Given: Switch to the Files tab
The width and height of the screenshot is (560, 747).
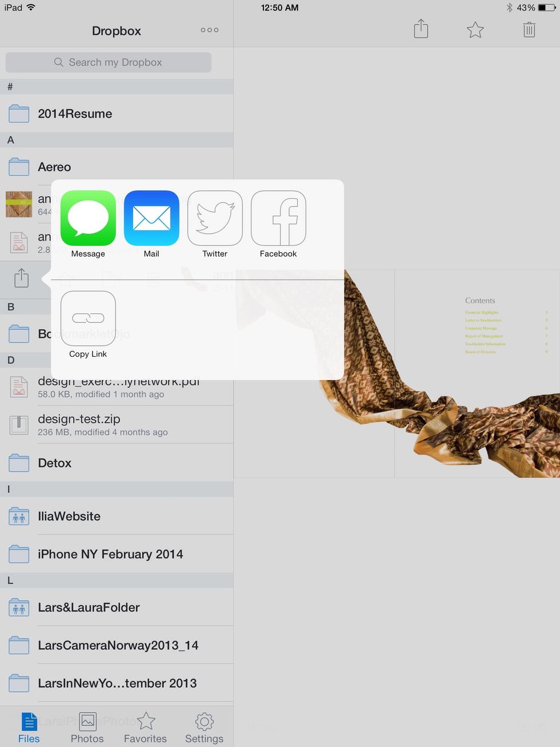Looking at the screenshot, I should 29,728.
